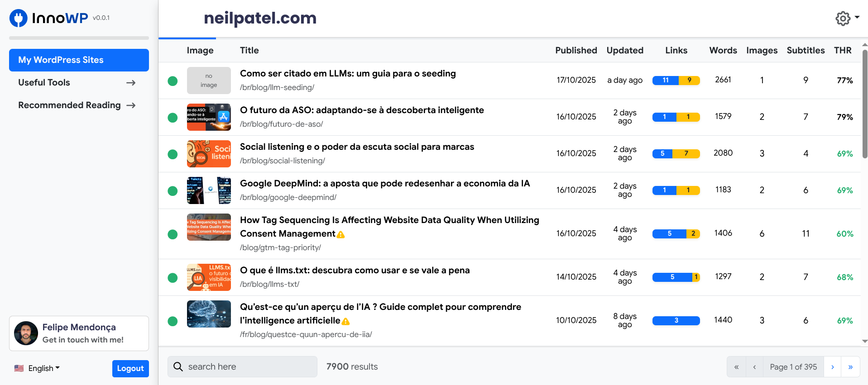Focus the search here input field
The height and width of the screenshot is (385, 868).
coord(242,366)
